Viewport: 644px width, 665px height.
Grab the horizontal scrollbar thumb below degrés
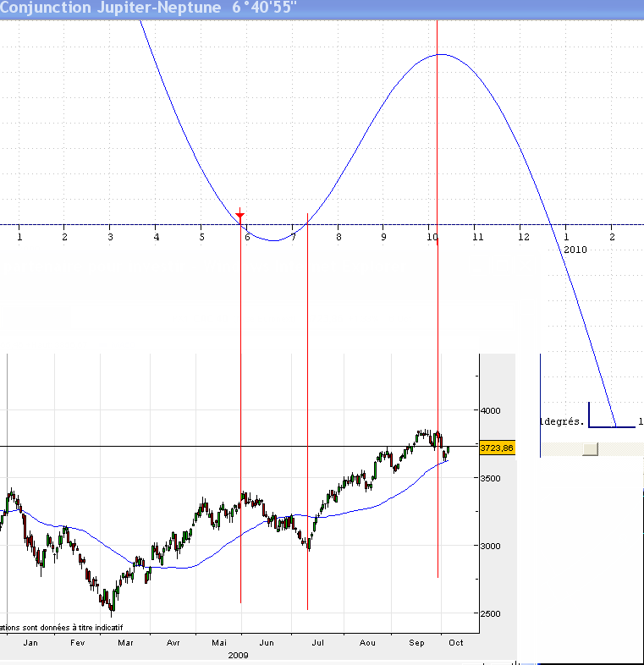pos(590,448)
